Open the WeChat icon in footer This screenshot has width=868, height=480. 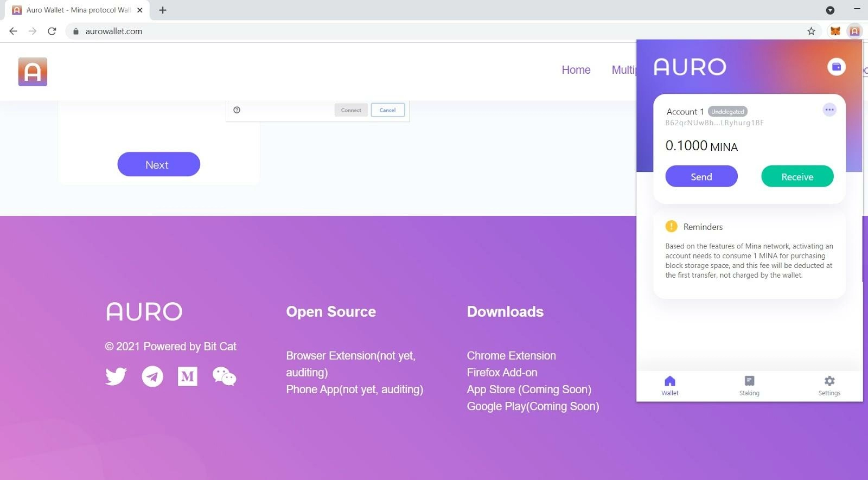(x=224, y=376)
